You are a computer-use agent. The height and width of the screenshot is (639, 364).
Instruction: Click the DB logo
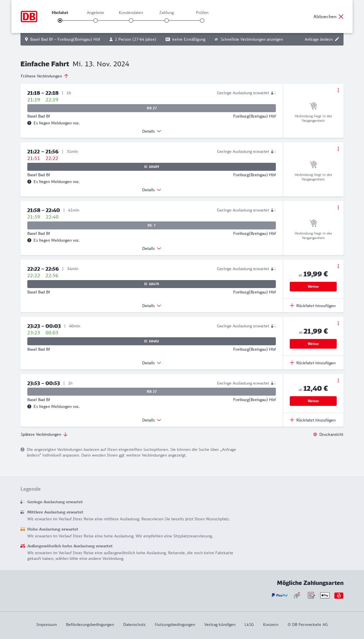(29, 17)
